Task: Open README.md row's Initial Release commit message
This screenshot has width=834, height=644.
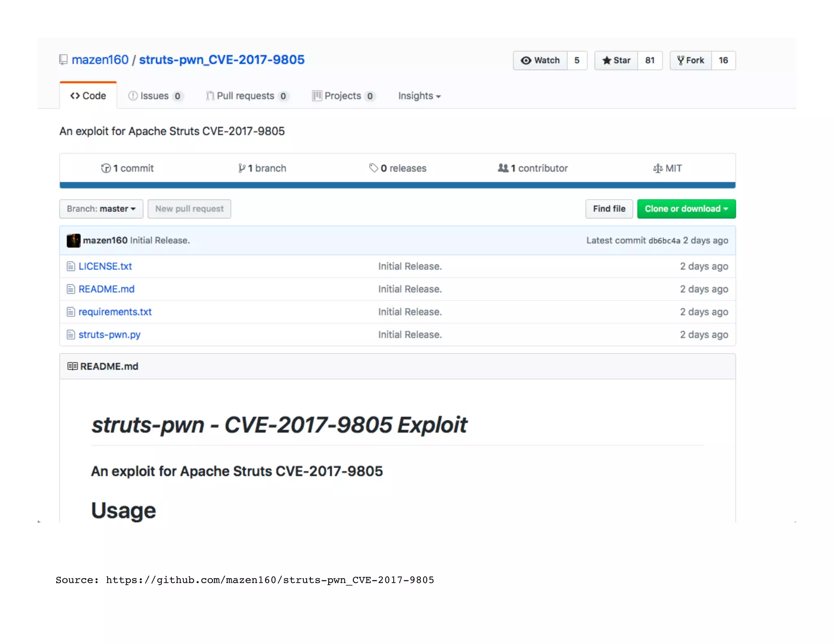Action: [x=410, y=289]
